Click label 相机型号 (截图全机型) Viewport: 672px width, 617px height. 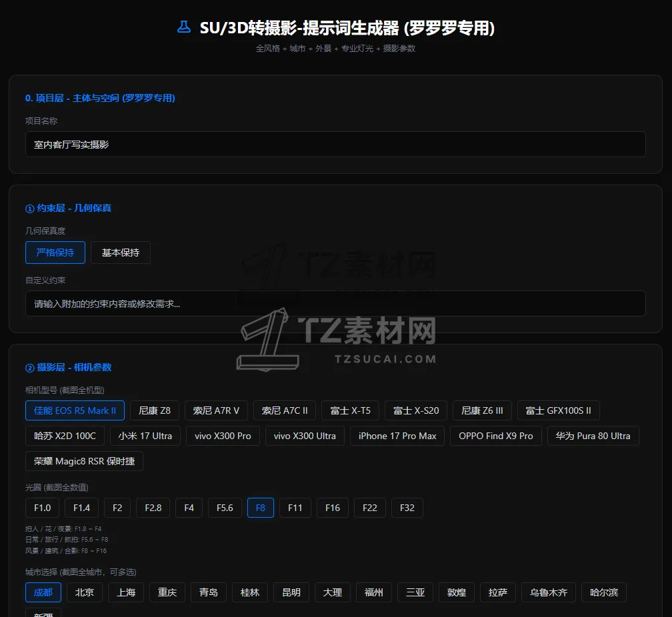tap(65, 390)
